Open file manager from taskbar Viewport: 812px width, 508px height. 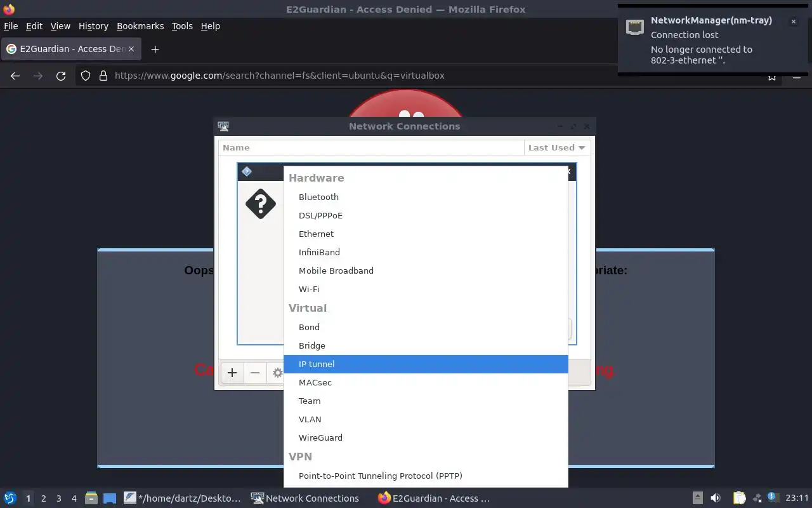(x=91, y=498)
